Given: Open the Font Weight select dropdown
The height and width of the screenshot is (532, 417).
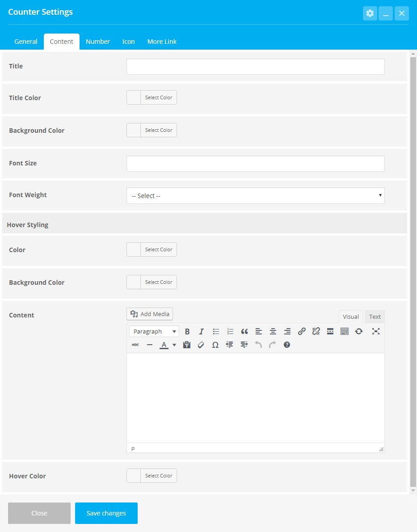Looking at the screenshot, I should (x=256, y=196).
